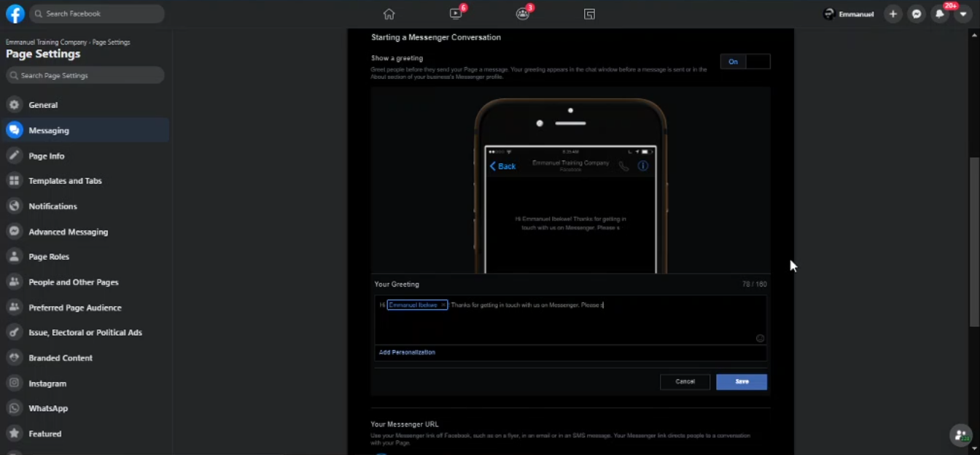
Task: Click the Templates and Tabs grid icon
Action: tap(14, 181)
